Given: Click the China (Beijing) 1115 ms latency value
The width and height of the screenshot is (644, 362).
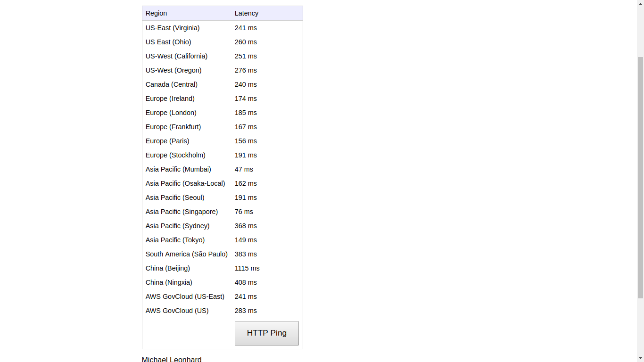Looking at the screenshot, I should tap(247, 268).
